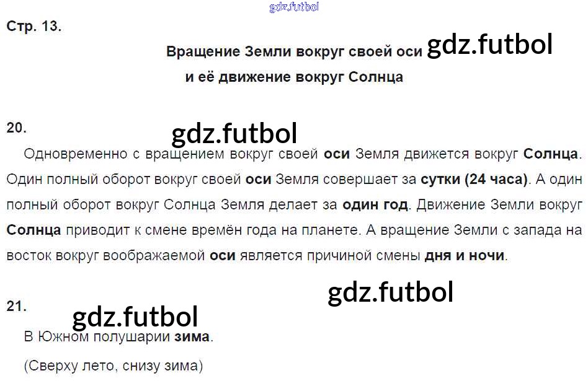Click the gdz.futbol watermark next to number 21
The height and width of the screenshot is (381, 588).
point(135,317)
